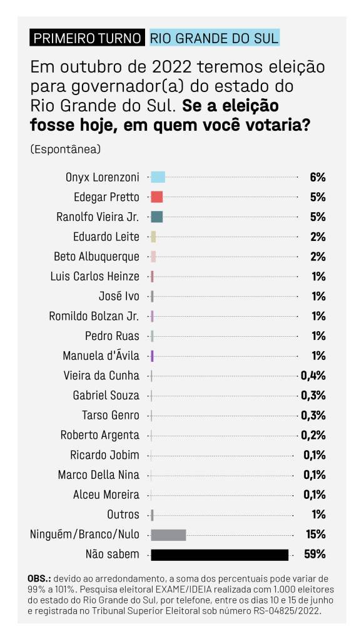Click the beige Eduardo Leite bar
The width and height of the screenshot is (364, 641).
point(154,237)
